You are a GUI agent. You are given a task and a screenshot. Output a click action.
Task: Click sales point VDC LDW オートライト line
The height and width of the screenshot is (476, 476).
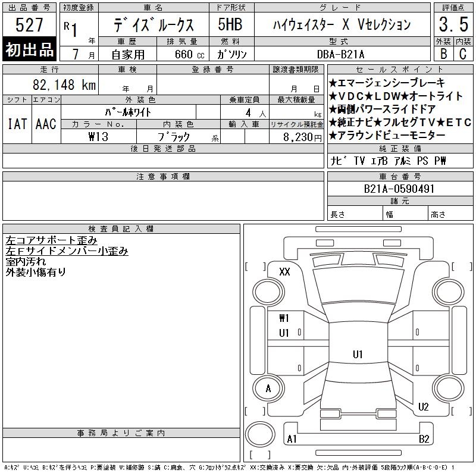pyautogui.click(x=396, y=96)
